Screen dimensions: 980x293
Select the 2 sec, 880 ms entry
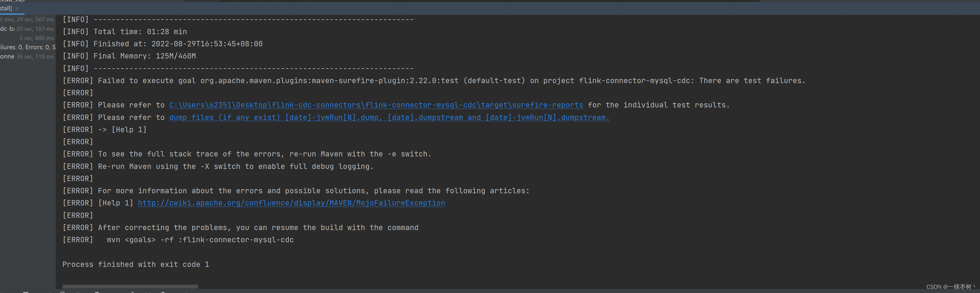(x=27, y=38)
